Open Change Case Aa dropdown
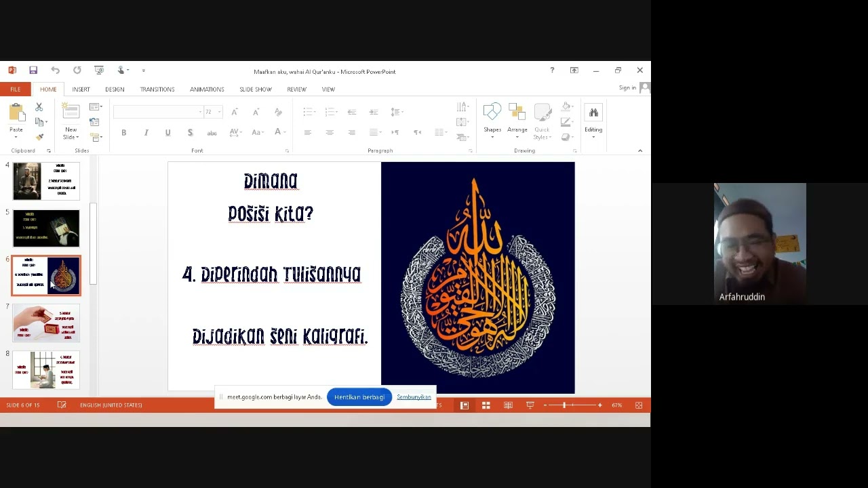 (x=259, y=133)
